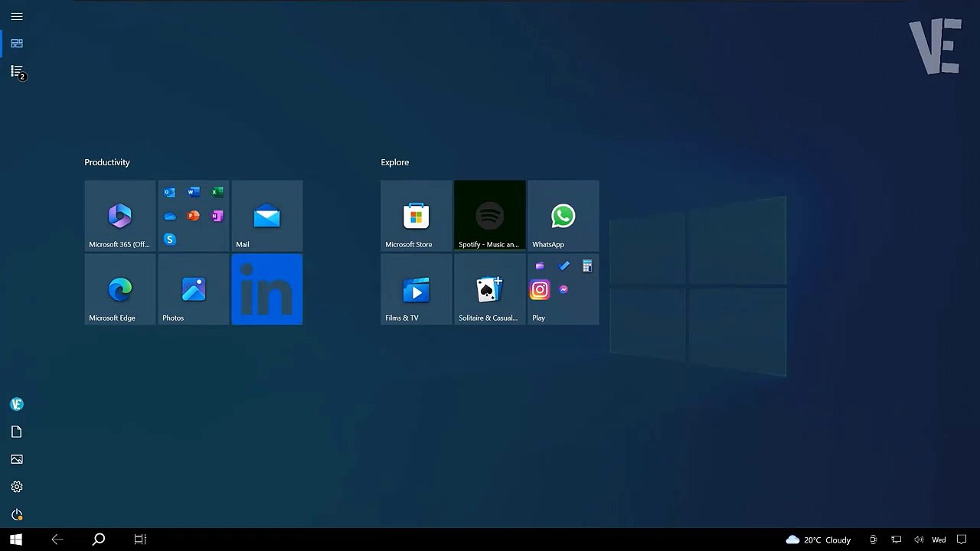Launch the Spotify tile

pyautogui.click(x=490, y=216)
